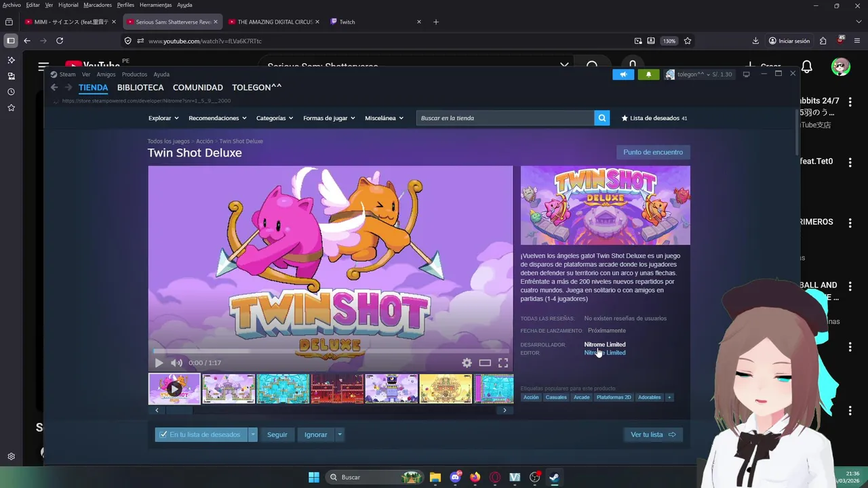Make the trailer fullscreen
The height and width of the screenshot is (488, 868).
coord(503,363)
